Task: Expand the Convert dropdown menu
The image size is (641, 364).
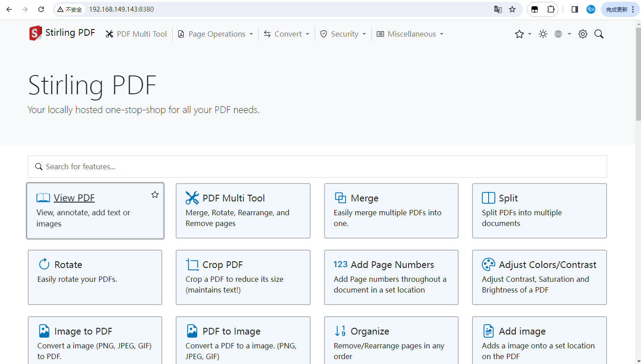Action: [287, 34]
